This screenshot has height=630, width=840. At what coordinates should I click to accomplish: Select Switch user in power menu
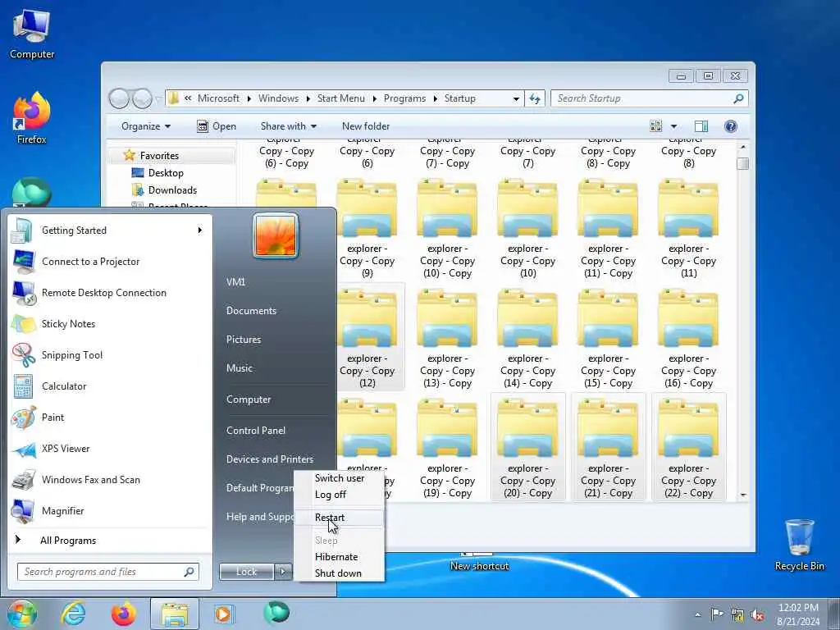[339, 478]
